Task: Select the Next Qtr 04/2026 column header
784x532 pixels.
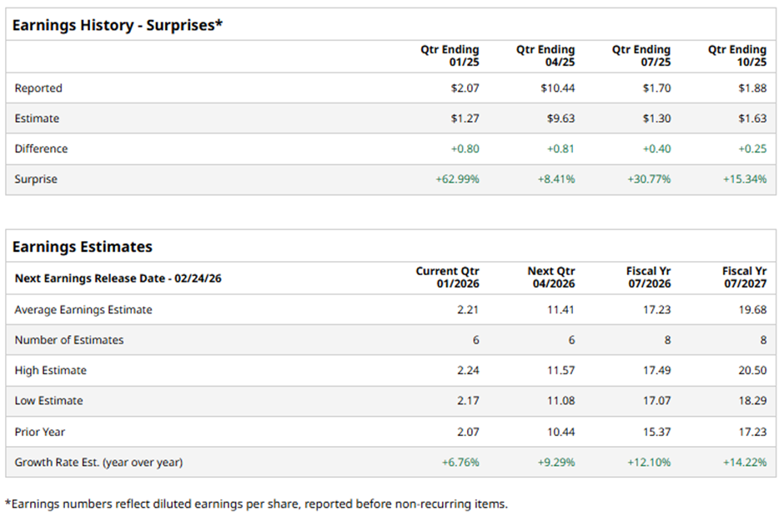Action: click(551, 278)
